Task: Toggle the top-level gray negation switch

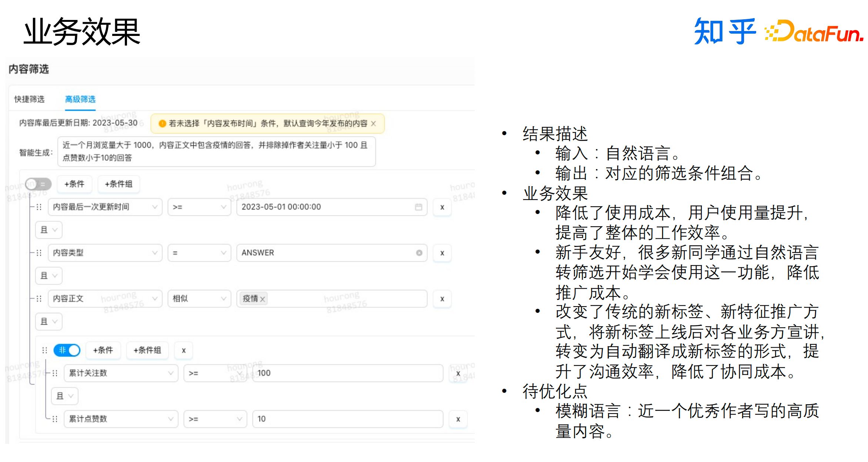Action: point(38,184)
